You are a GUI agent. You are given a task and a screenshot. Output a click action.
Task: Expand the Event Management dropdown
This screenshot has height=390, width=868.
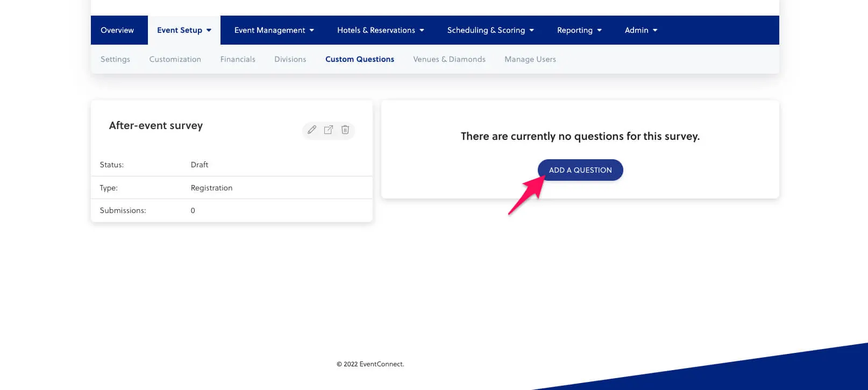coord(274,30)
